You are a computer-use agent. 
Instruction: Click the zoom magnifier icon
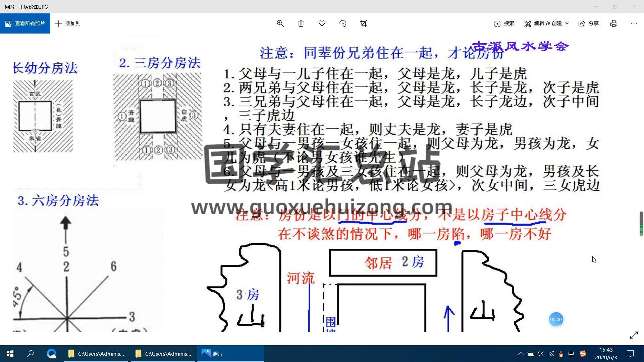(x=280, y=23)
